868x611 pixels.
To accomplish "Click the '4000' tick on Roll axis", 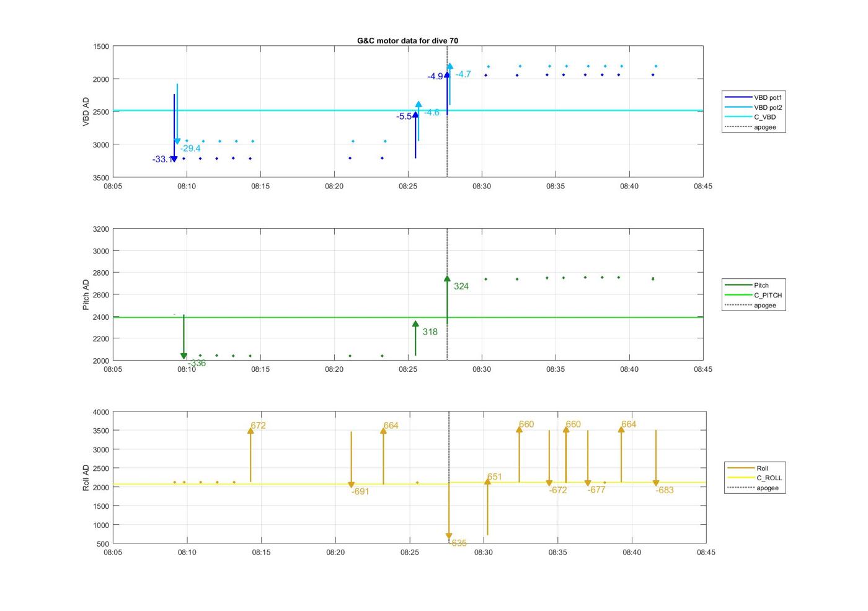I will [x=101, y=412].
